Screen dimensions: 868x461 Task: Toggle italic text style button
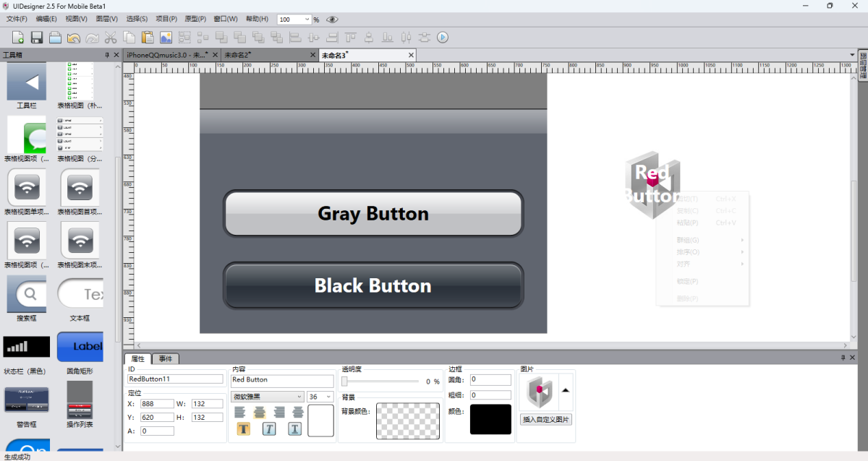pyautogui.click(x=269, y=429)
